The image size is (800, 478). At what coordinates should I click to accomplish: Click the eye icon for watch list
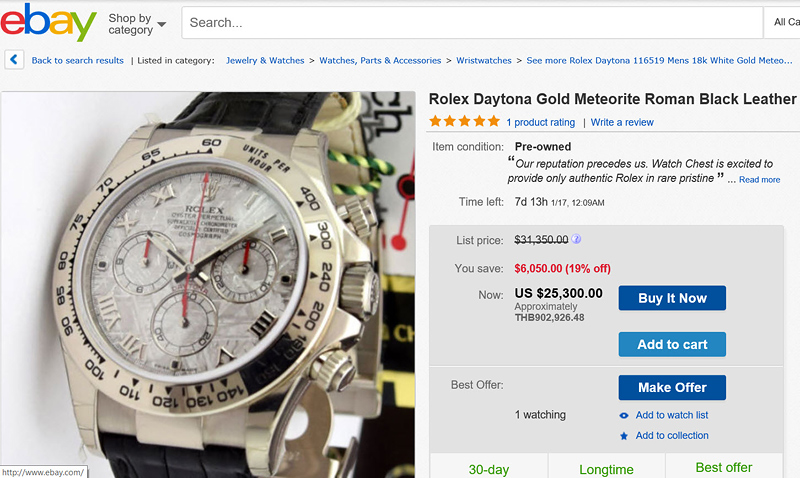[624, 416]
